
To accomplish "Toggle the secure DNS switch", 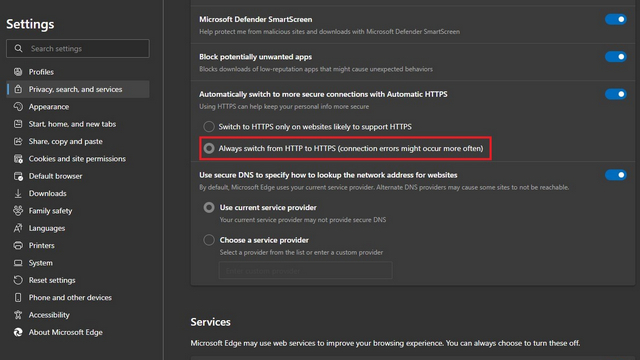I will 616,175.
